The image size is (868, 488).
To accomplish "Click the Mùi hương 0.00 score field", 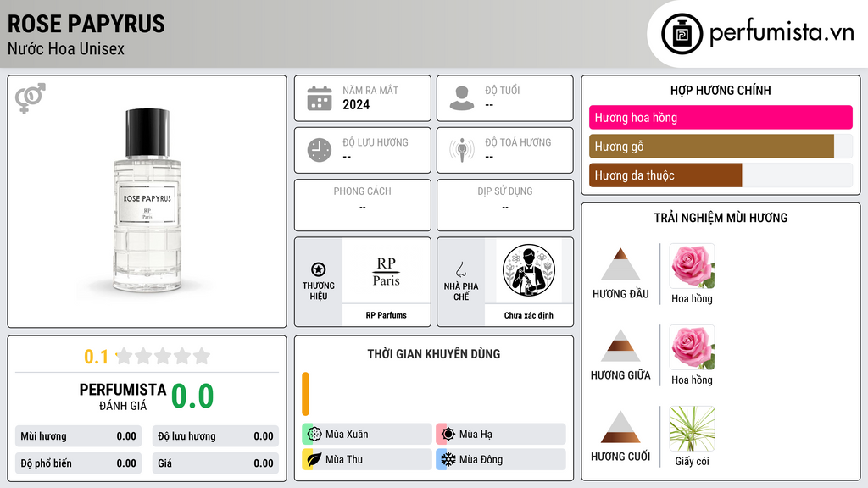I will [x=79, y=436].
